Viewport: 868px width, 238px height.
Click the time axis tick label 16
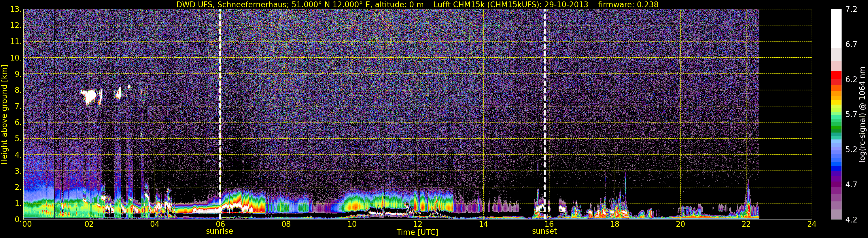549,224
